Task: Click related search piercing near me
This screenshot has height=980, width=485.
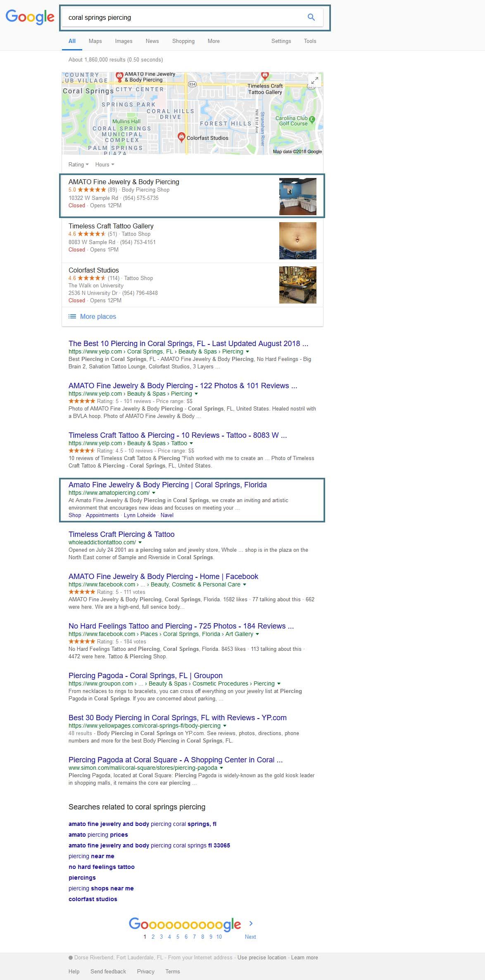Action: pyautogui.click(x=91, y=856)
